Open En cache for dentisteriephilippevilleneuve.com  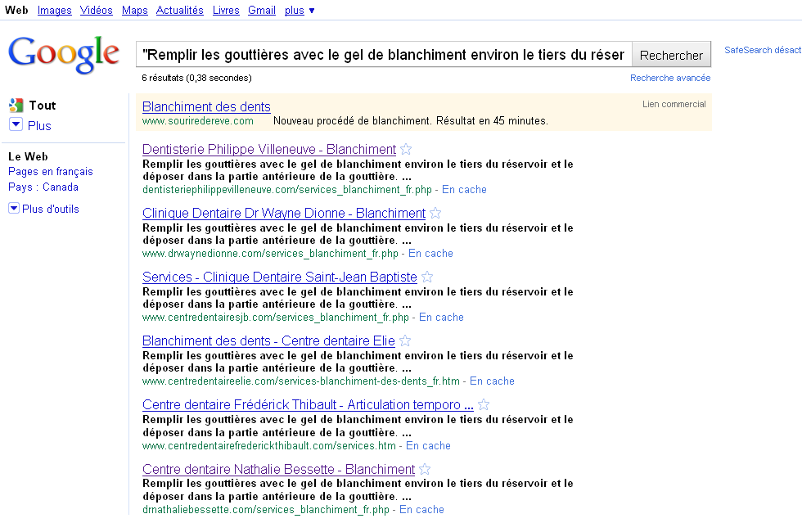pyautogui.click(x=464, y=190)
